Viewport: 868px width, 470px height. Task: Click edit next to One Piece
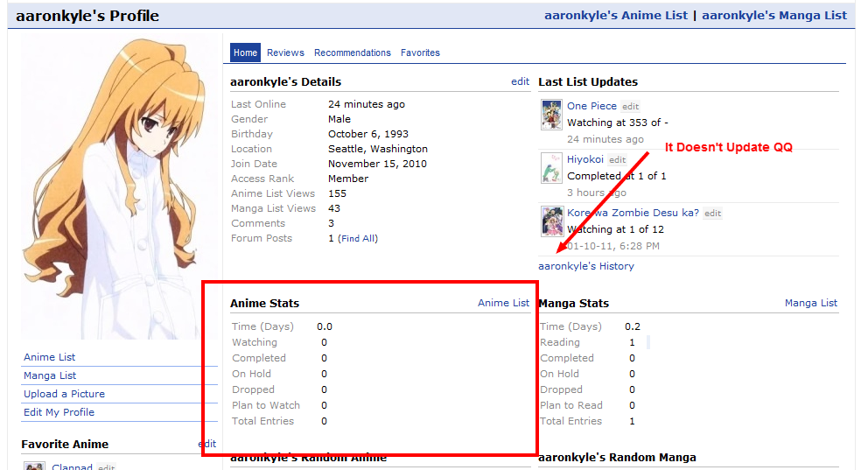[631, 106]
